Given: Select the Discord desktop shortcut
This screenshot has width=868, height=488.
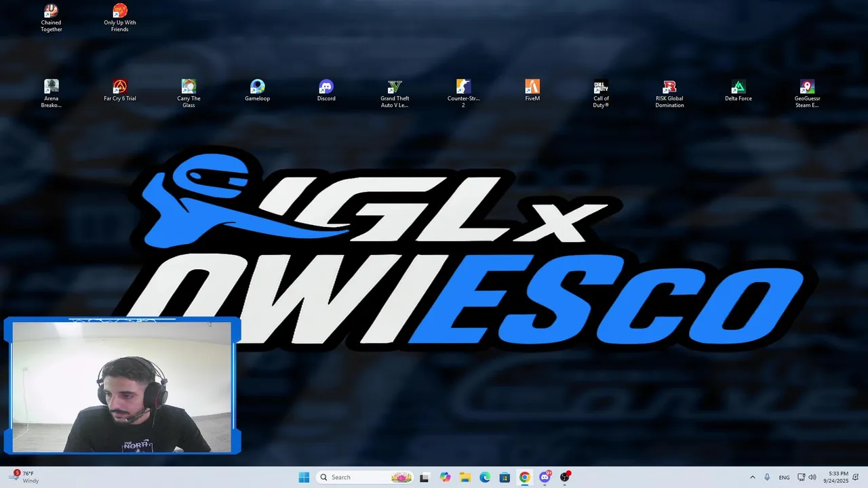Looking at the screenshot, I should [x=326, y=91].
